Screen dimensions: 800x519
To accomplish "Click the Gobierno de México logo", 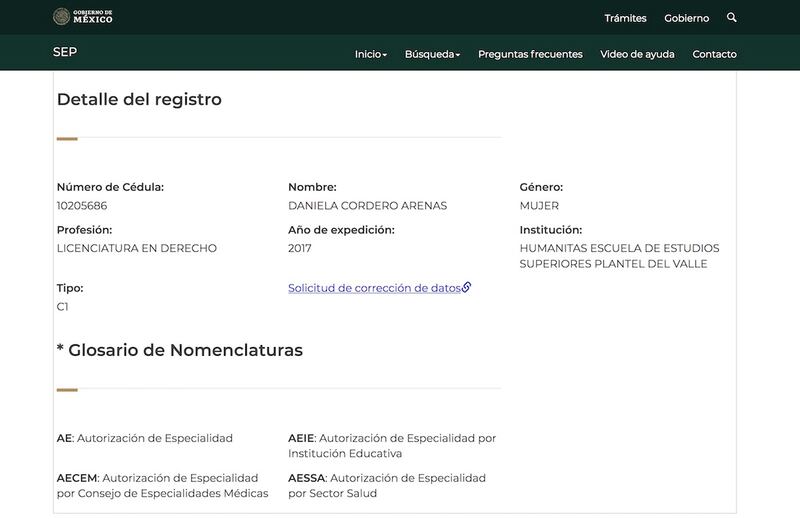I will 83,17.
